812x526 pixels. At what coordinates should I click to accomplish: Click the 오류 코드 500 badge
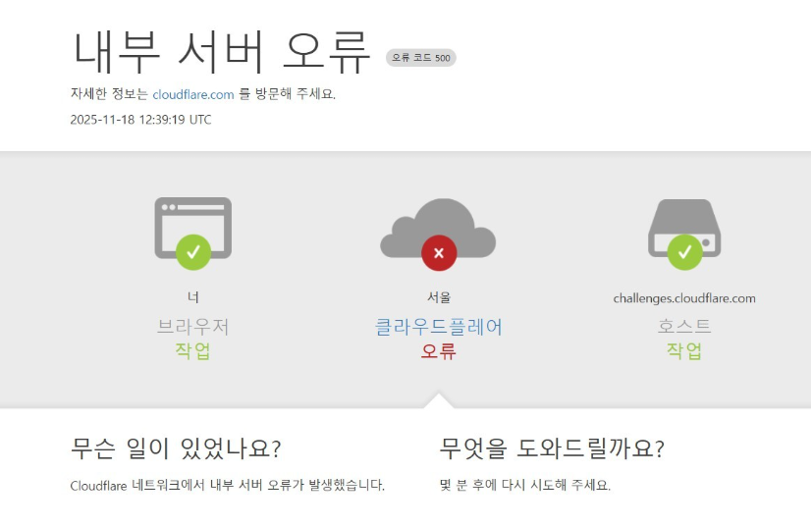pos(421,58)
